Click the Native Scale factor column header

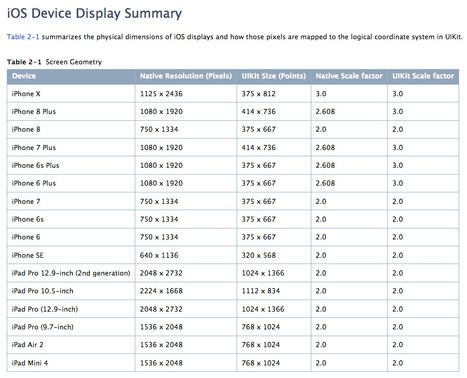tap(349, 76)
